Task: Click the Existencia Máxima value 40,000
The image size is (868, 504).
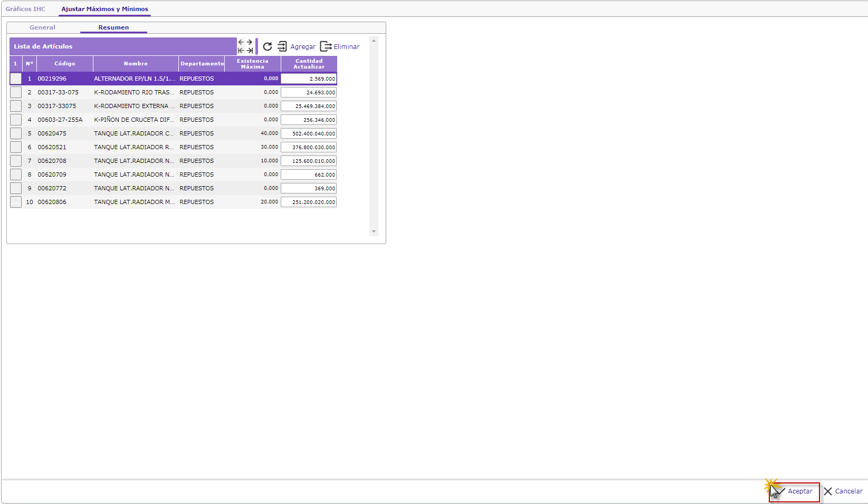Action: pyautogui.click(x=269, y=133)
